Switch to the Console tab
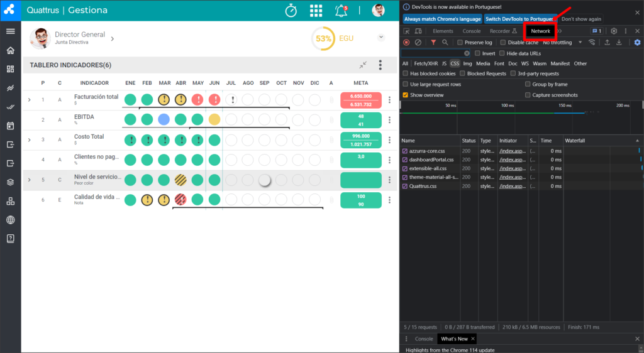This screenshot has width=644, height=353. 471,31
